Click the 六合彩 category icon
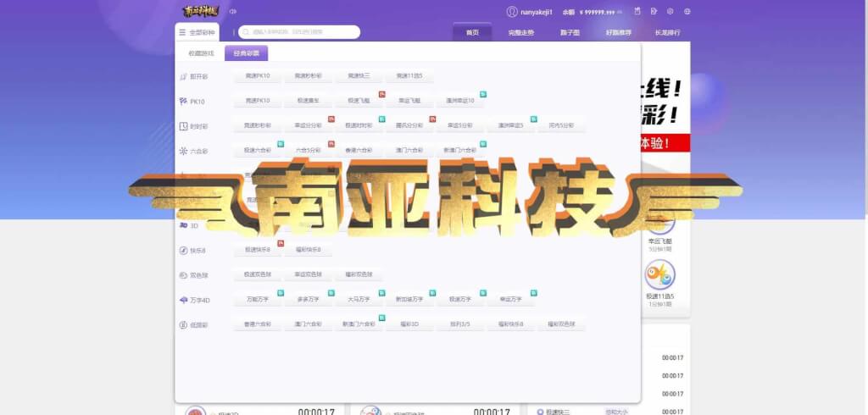This screenshot has height=415, width=868. point(183,151)
